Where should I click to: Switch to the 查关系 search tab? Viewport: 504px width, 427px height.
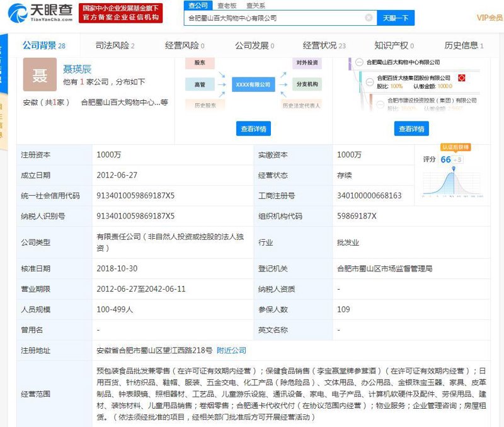(256, 6)
